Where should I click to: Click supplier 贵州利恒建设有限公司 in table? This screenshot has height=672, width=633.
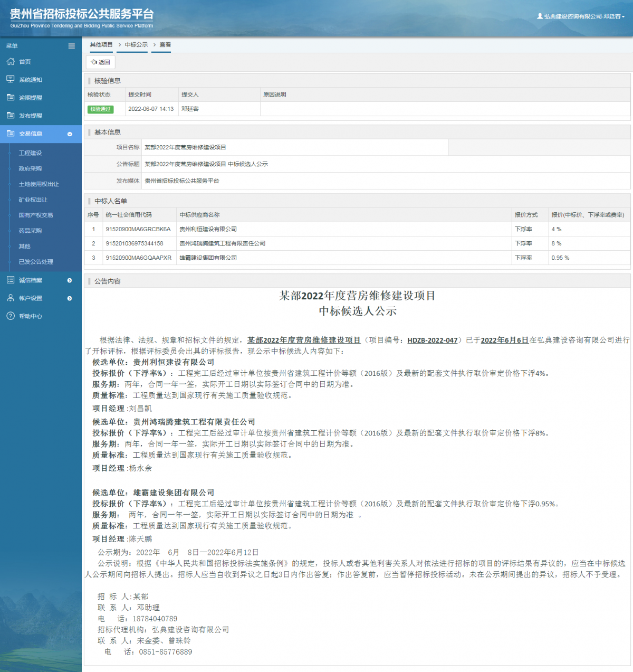point(208,229)
